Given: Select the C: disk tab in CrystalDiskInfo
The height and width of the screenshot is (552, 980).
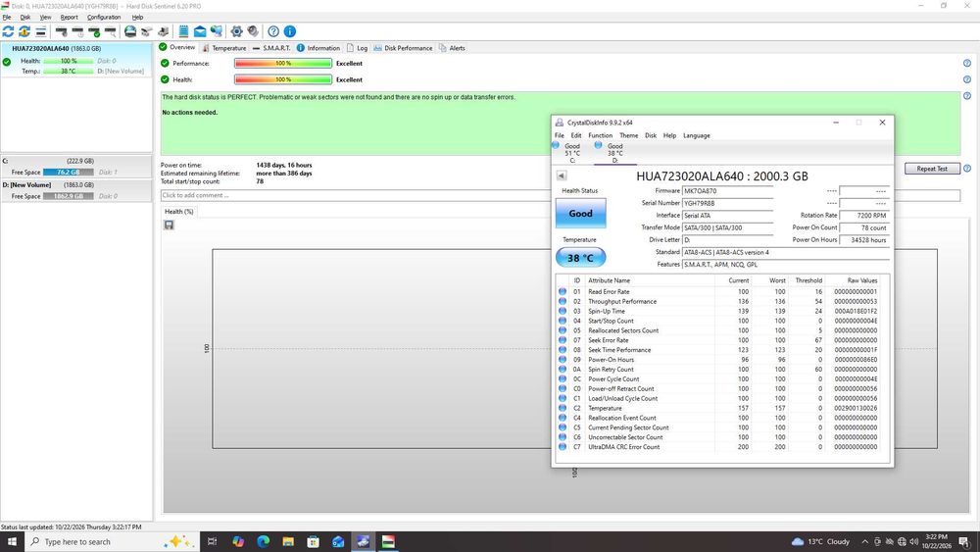Looking at the screenshot, I should click(572, 153).
